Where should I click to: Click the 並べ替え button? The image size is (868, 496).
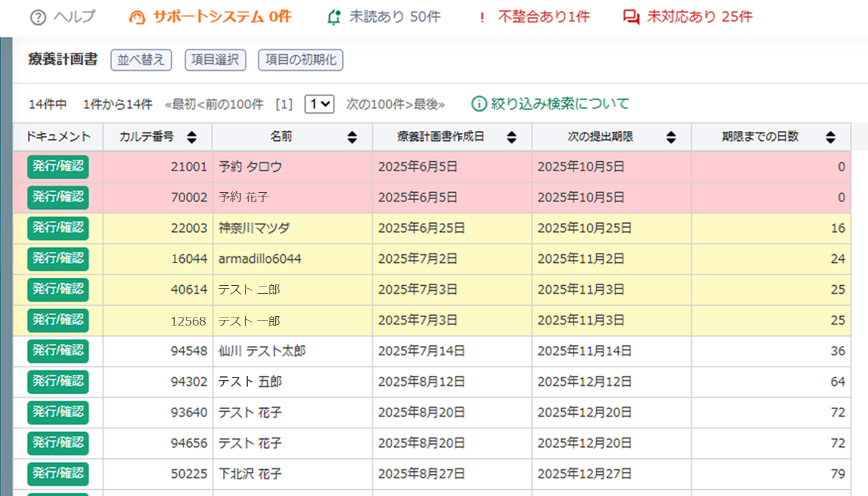pyautogui.click(x=141, y=60)
